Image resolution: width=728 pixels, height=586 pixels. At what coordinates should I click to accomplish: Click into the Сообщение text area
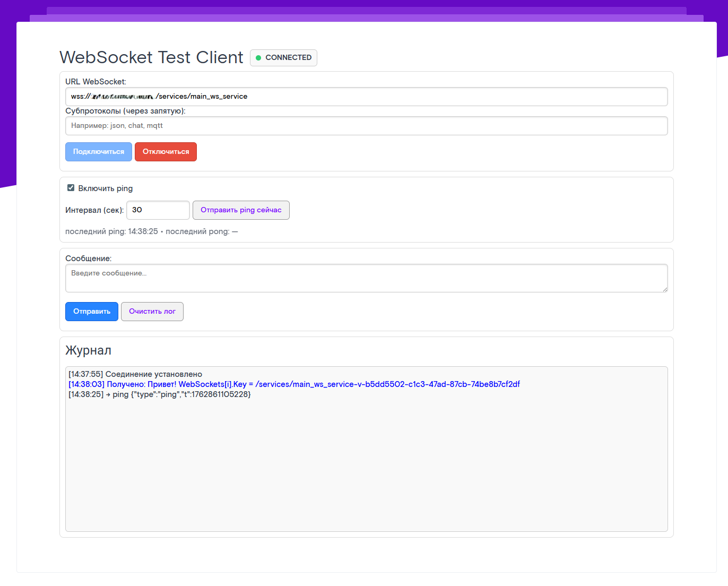(x=366, y=278)
